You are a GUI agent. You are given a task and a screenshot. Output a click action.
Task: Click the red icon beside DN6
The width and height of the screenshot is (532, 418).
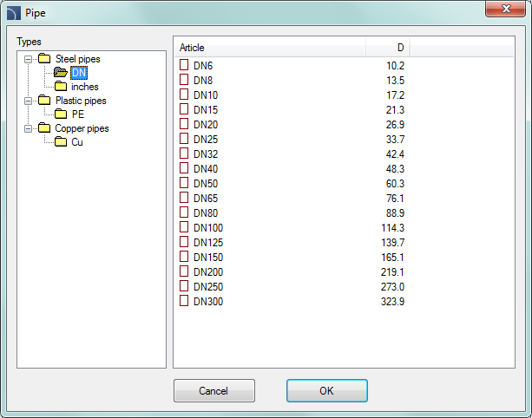pyautogui.click(x=184, y=65)
